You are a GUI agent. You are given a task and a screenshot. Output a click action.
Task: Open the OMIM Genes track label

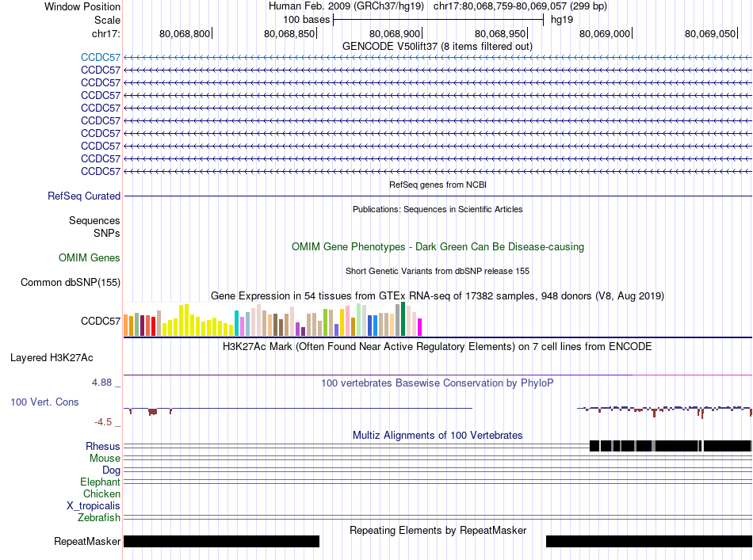90,258
